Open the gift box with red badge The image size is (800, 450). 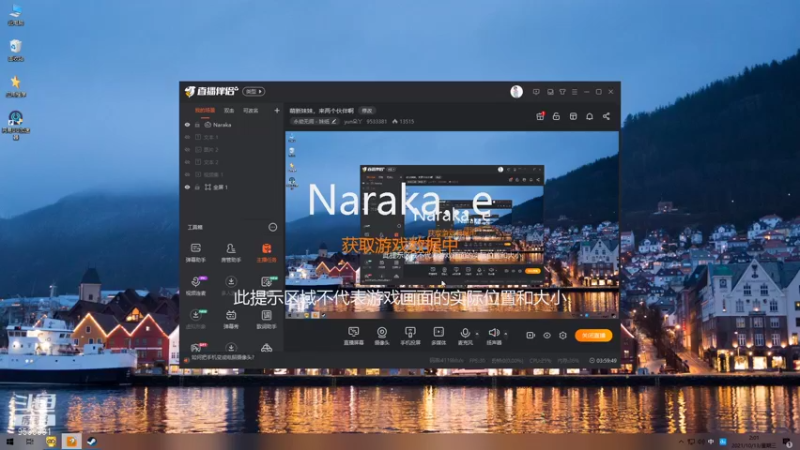coord(540,116)
